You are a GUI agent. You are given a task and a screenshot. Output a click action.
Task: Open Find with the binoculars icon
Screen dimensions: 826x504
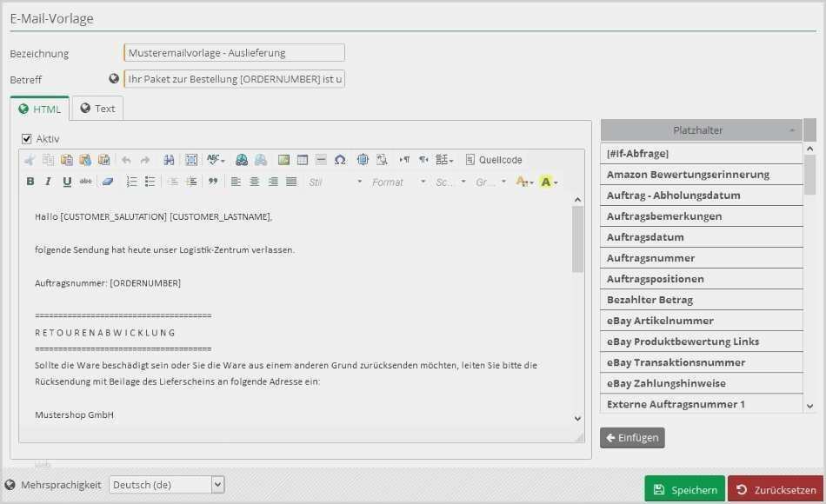coord(169,160)
